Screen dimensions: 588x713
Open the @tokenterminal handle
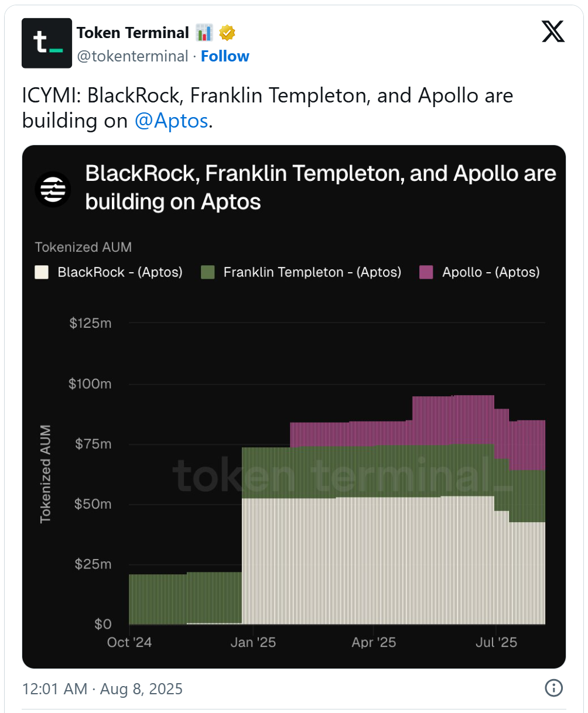(132, 56)
